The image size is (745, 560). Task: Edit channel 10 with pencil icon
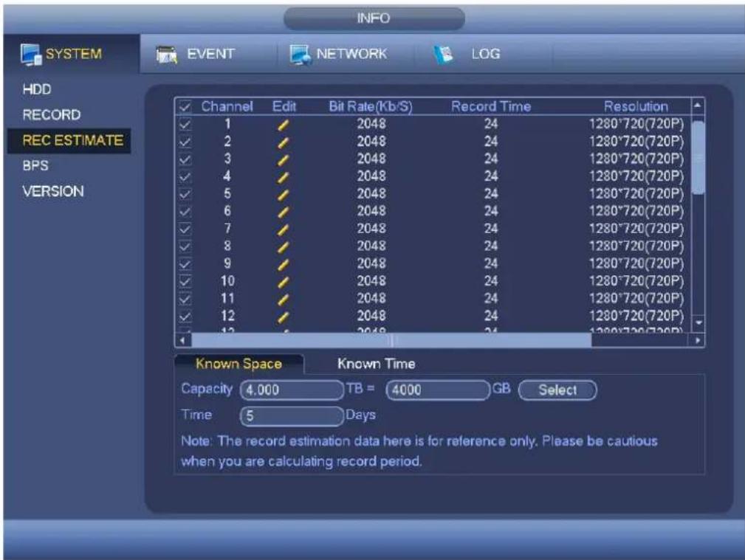click(x=284, y=282)
